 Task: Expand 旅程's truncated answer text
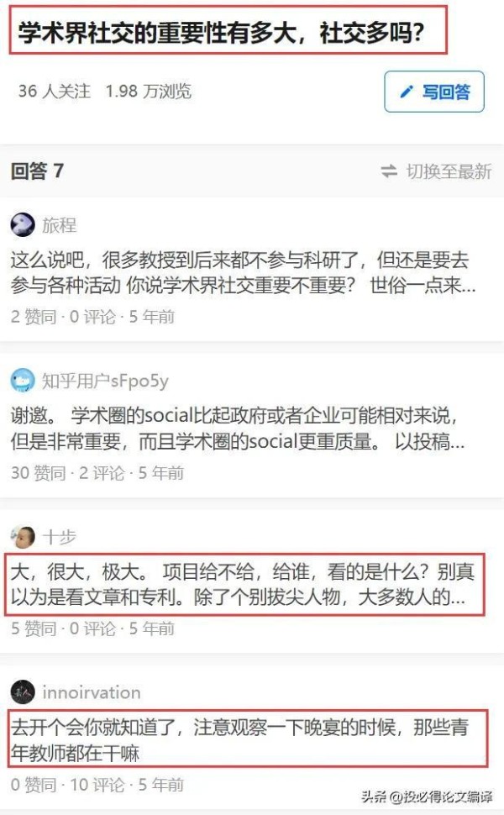click(243, 272)
